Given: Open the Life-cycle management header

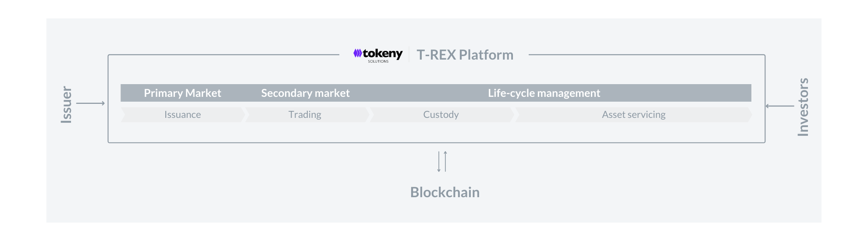Looking at the screenshot, I should [x=544, y=93].
